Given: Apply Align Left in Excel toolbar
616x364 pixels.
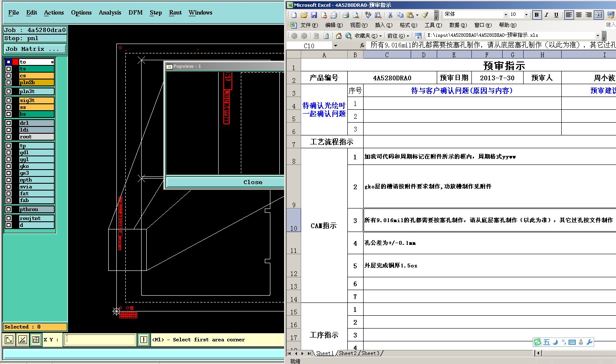Looking at the screenshot, I should point(569,15).
